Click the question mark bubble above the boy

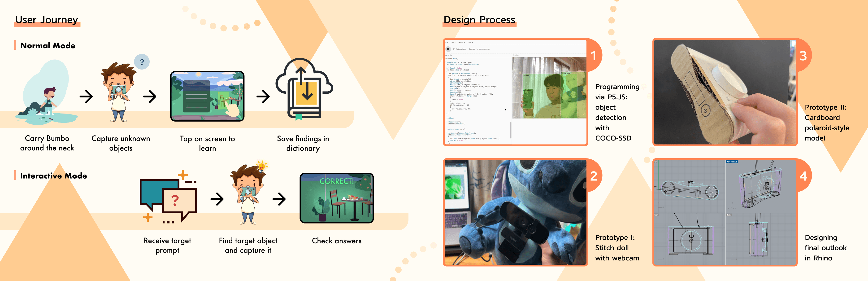[142, 62]
